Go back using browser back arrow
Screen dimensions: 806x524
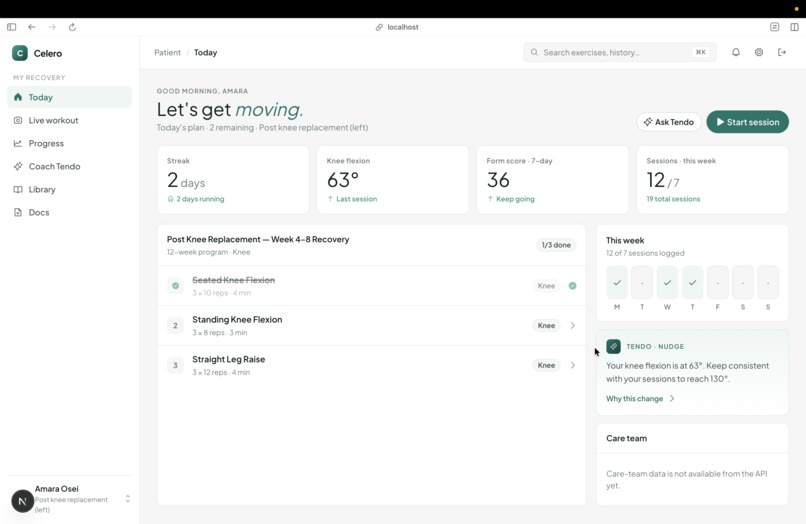[32, 27]
